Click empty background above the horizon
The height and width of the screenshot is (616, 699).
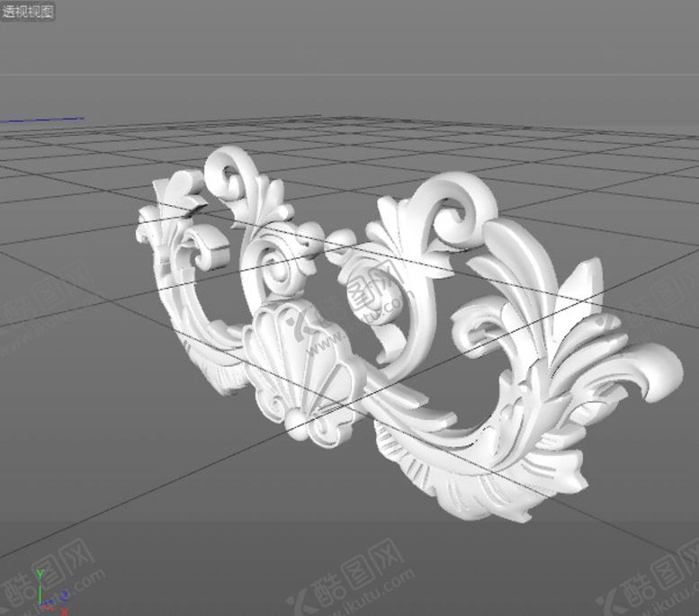click(x=360, y=36)
